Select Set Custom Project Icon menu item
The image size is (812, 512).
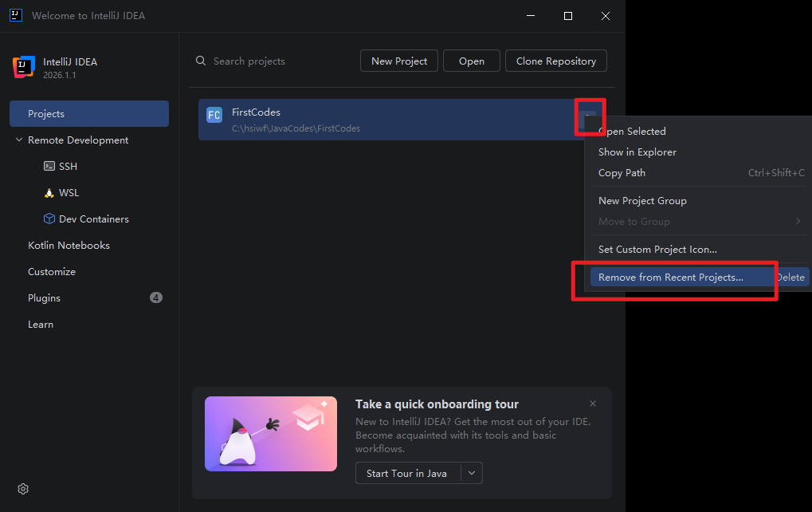(697, 250)
